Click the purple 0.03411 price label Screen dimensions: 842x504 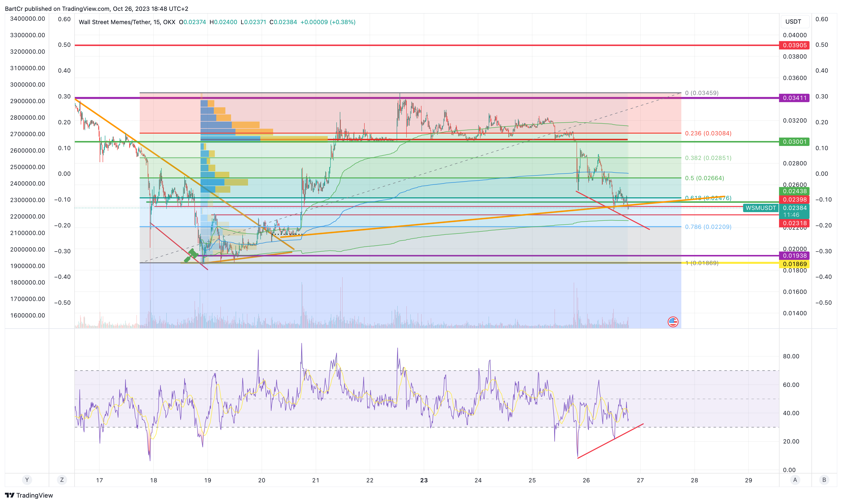coord(794,98)
